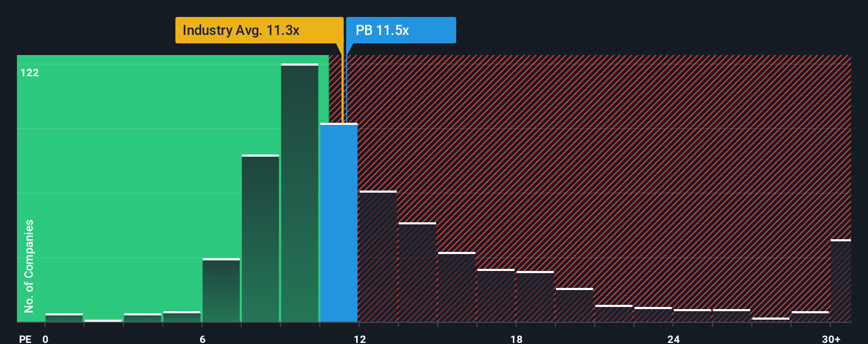Click the x-axis label 0
This screenshot has width=868, height=344.
(x=46, y=339)
